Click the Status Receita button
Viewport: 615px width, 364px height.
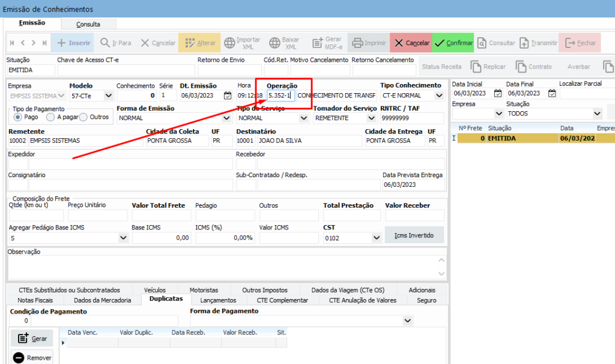pyautogui.click(x=441, y=67)
